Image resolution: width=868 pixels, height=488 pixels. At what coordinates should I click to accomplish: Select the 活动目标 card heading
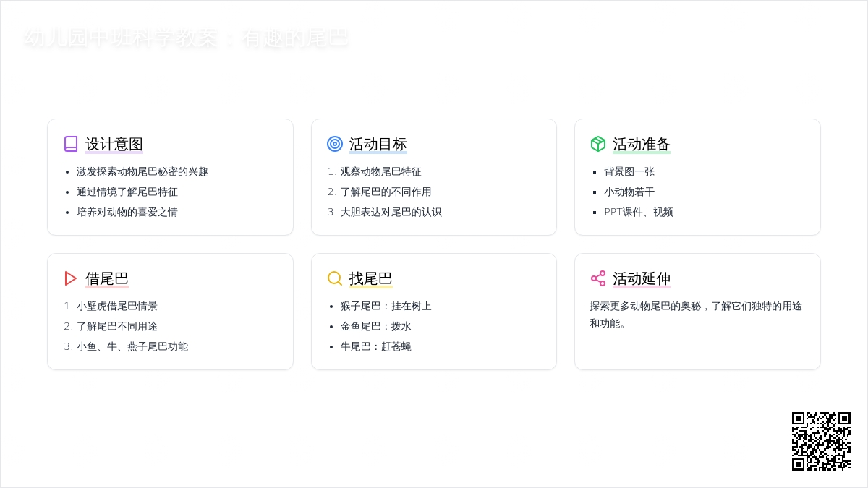click(378, 144)
